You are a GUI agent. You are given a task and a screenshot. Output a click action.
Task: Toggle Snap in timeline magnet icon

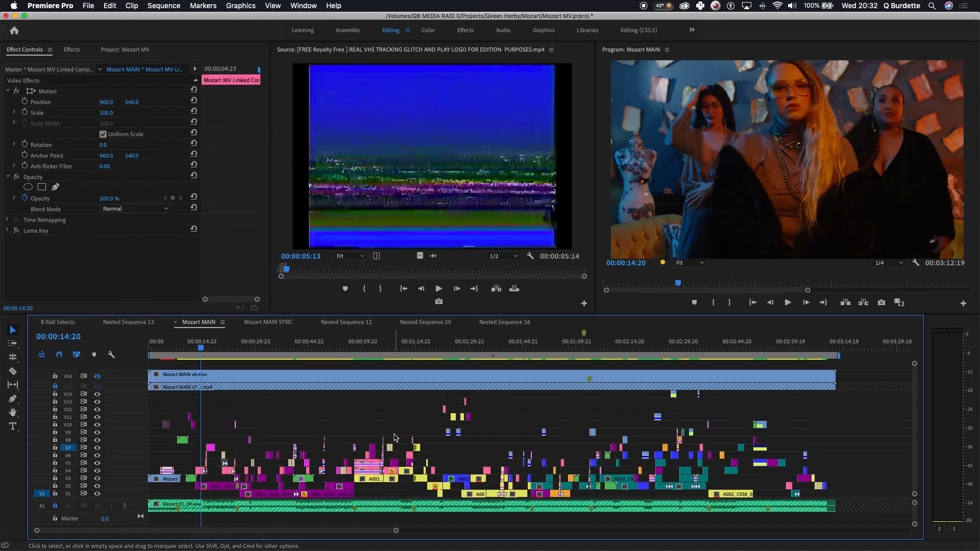pos(59,355)
